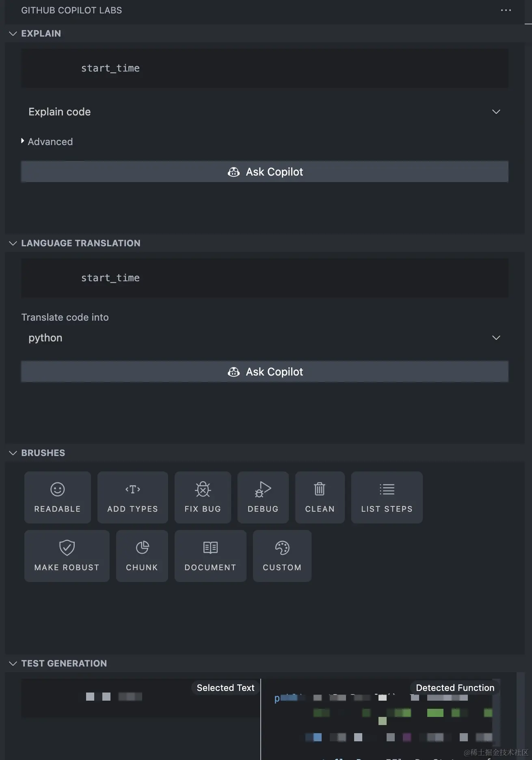The width and height of the screenshot is (532, 760).
Task: Open the python target language dropdown
Action: point(264,338)
